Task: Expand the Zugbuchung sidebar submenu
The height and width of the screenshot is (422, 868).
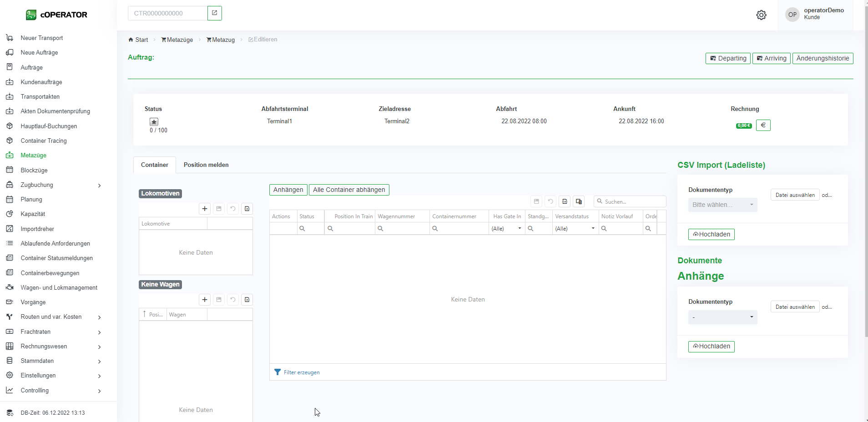Action: 99,185
